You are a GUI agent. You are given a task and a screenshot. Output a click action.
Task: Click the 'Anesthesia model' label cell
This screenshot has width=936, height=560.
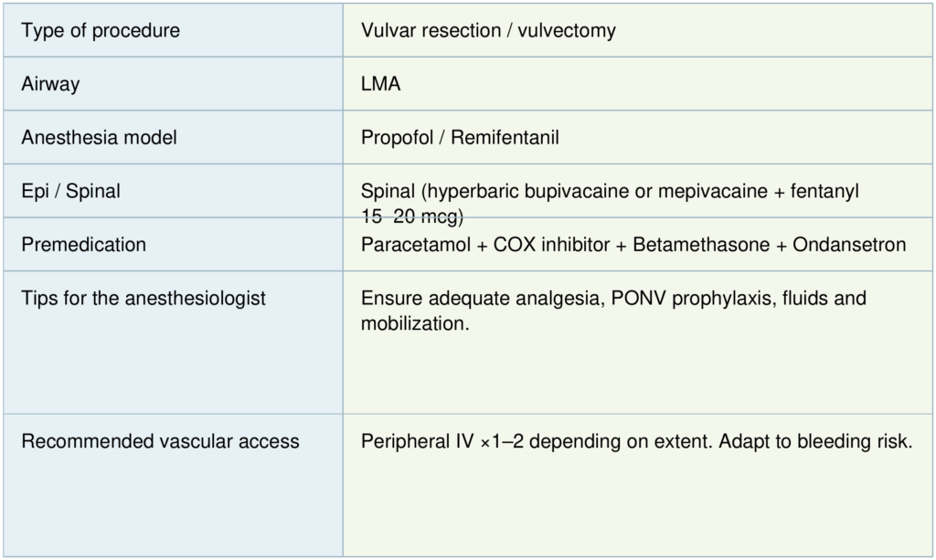[100, 138]
